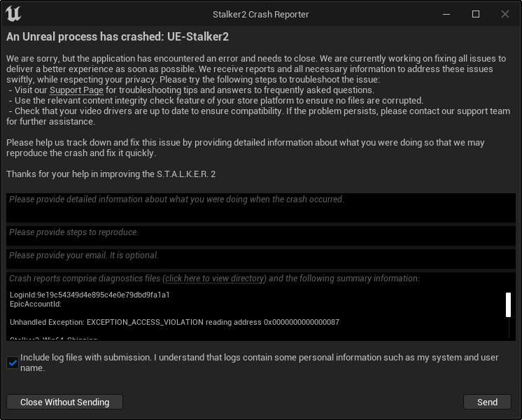Uncheck the include log files checkbox
The width and height of the screenshot is (522, 420).
pyautogui.click(x=13, y=363)
